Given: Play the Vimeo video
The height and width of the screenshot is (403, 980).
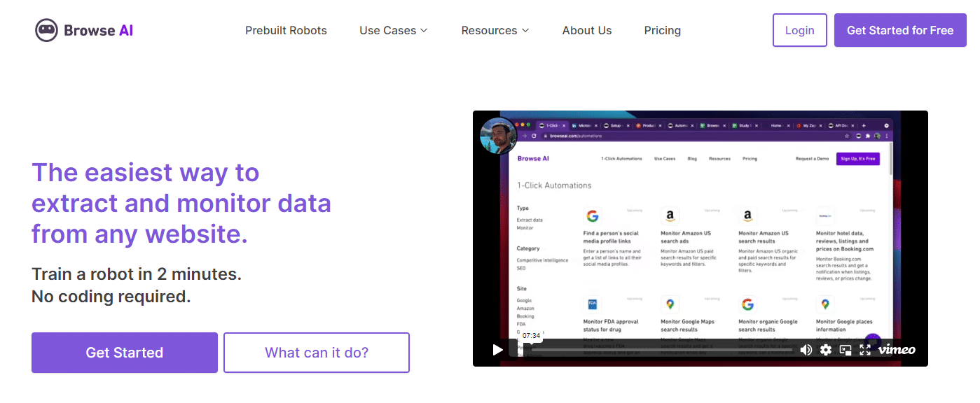Looking at the screenshot, I should (x=497, y=350).
